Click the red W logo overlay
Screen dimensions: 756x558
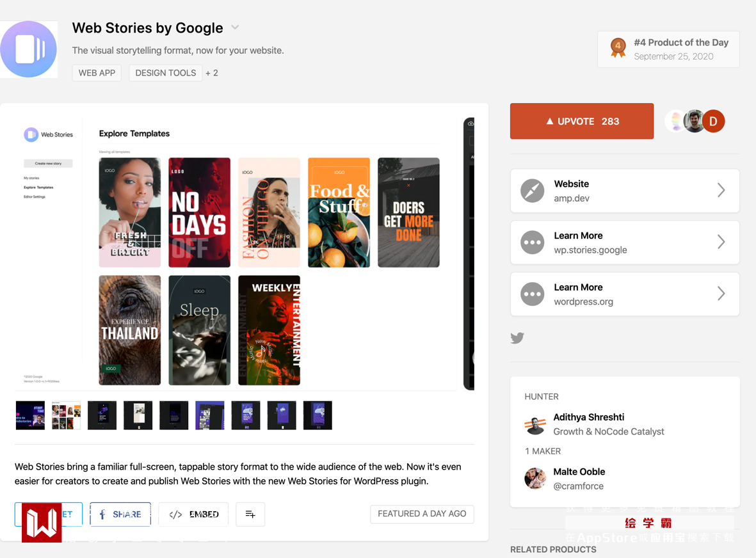point(42,522)
